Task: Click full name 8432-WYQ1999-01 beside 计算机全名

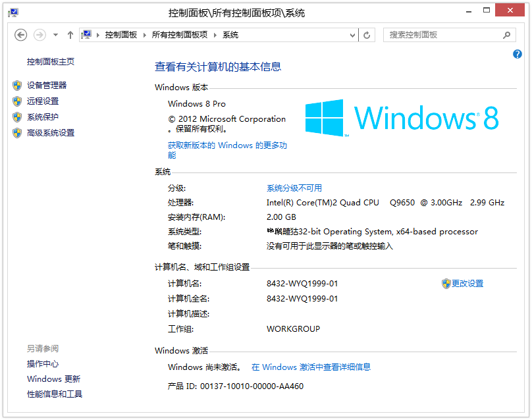Action: point(302,299)
